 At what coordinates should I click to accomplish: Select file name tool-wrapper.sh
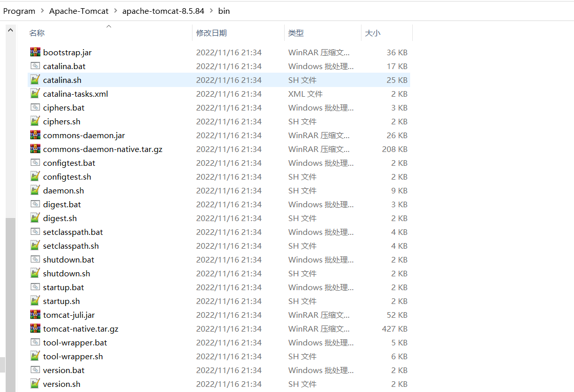coord(73,357)
